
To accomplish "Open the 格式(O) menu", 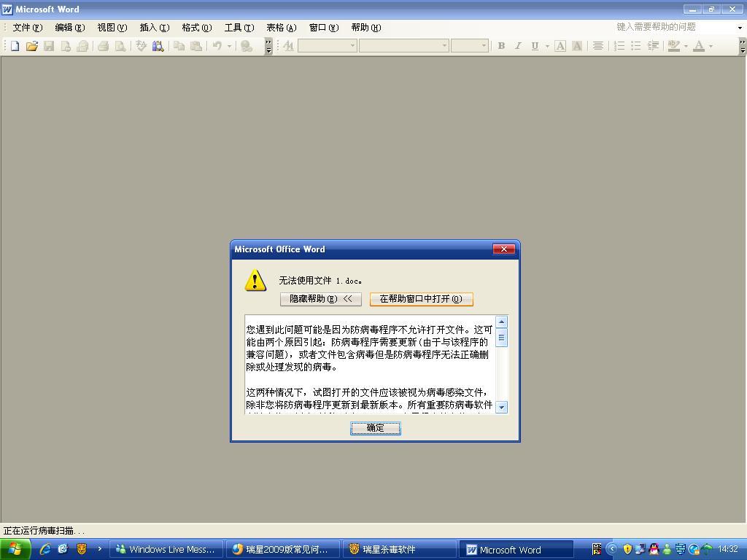I will pos(197,28).
